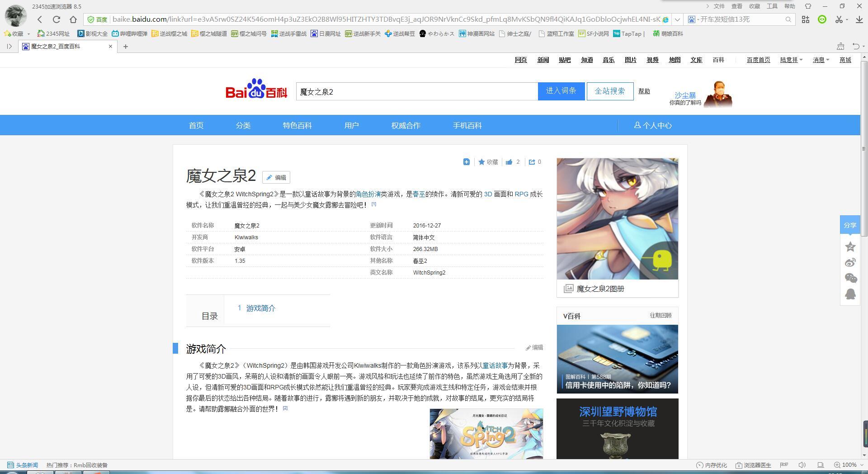Click the thumbs-up like icon

click(509, 162)
